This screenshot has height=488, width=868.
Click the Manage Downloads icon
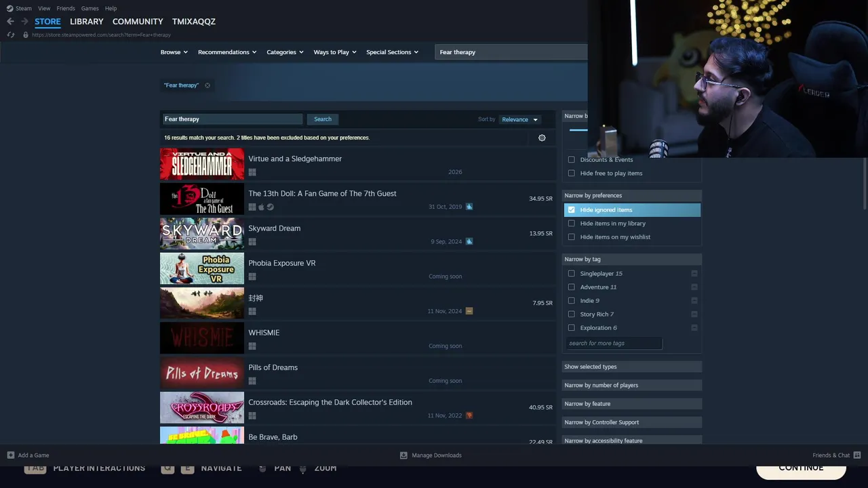403,455
